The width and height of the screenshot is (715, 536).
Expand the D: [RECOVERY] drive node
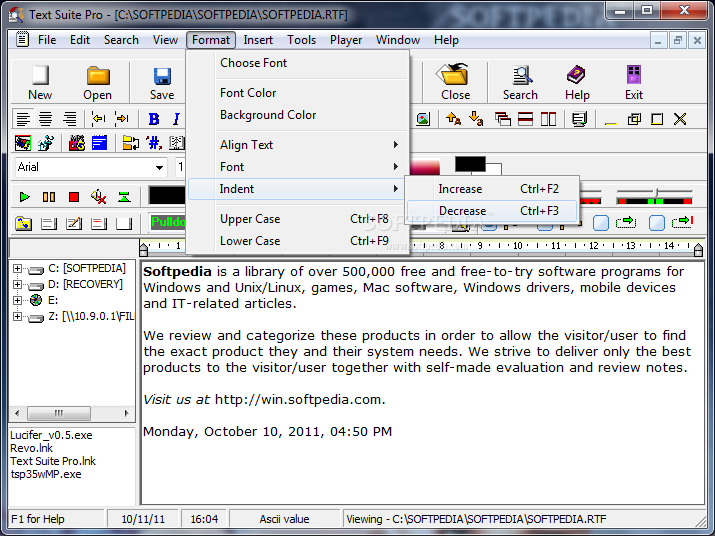click(x=17, y=284)
